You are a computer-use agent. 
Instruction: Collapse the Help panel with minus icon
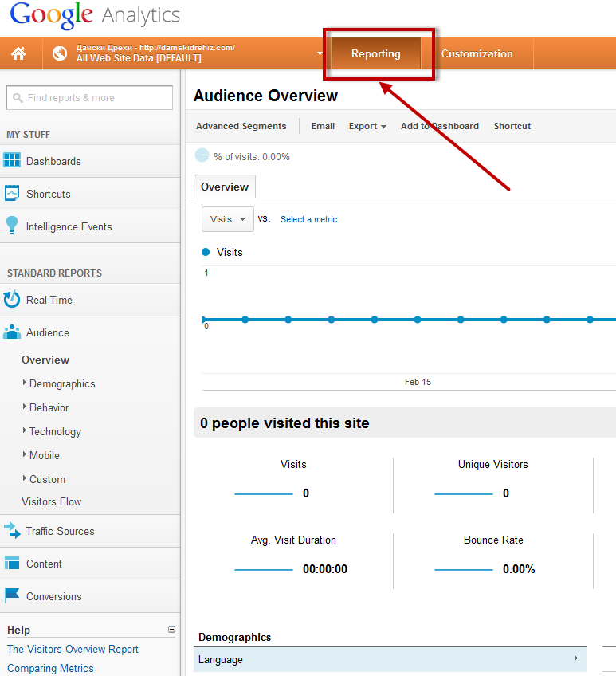click(x=171, y=630)
